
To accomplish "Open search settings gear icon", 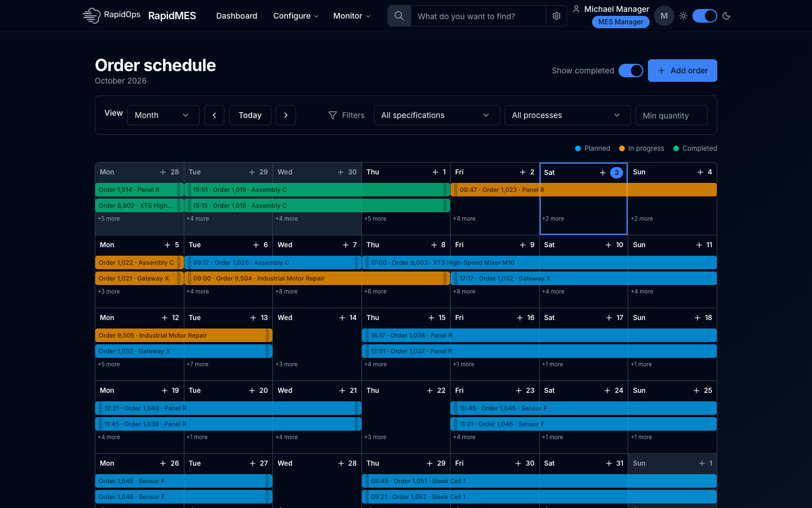I will (x=557, y=16).
